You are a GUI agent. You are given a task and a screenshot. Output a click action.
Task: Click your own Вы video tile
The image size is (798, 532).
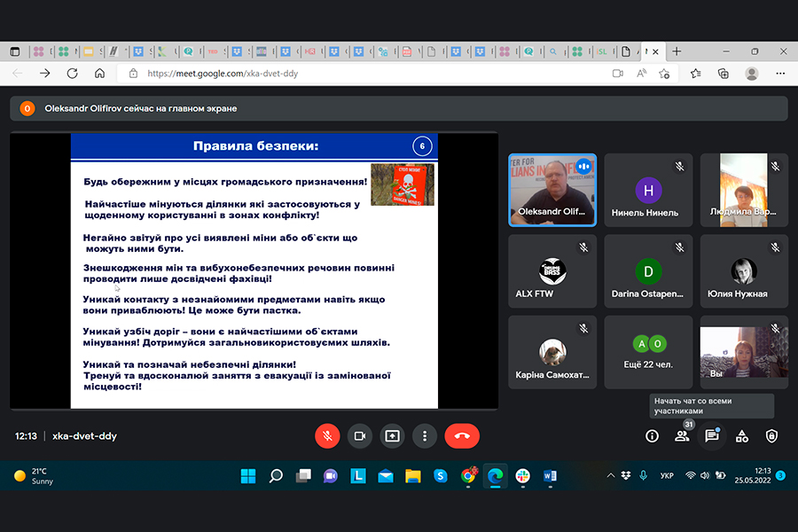tap(744, 352)
